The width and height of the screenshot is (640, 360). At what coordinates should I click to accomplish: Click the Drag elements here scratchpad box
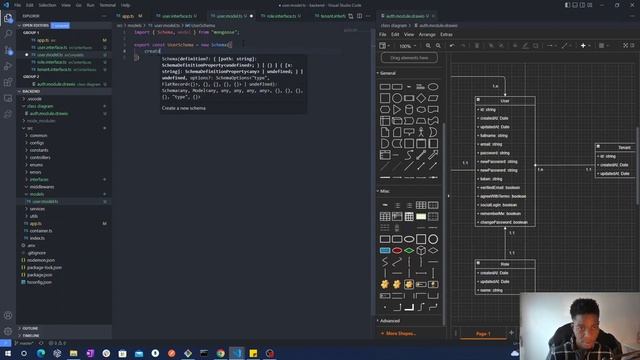point(409,58)
